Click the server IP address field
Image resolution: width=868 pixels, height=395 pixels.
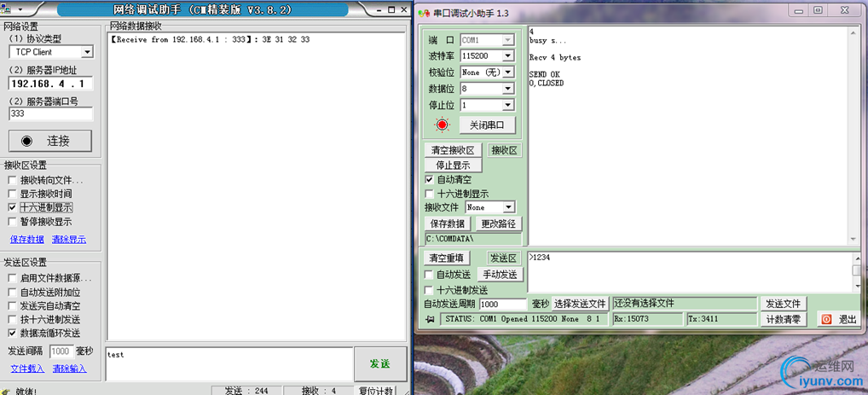(51, 84)
